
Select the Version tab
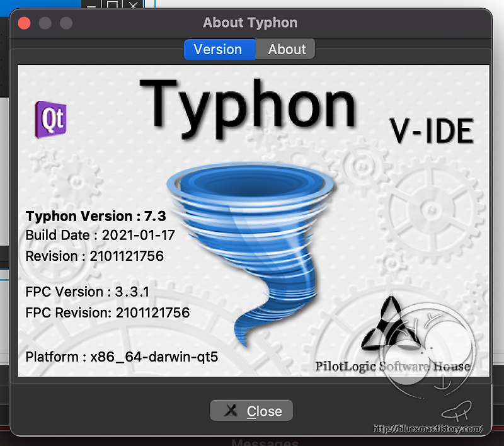click(219, 49)
